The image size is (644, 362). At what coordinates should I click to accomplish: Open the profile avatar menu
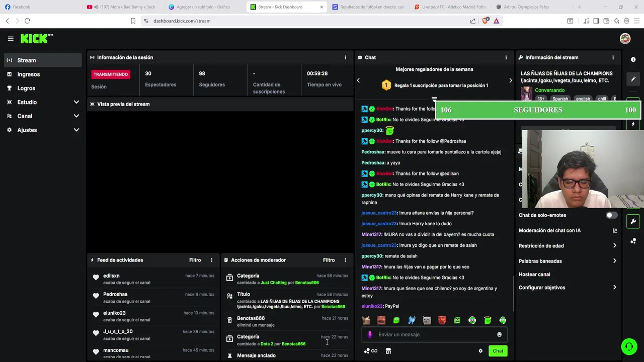coord(625,39)
